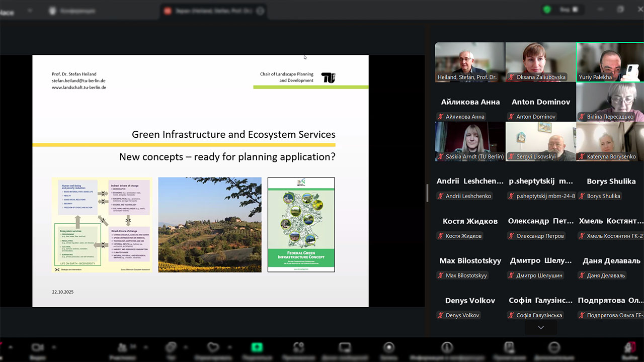Open the More options icon in the toolbar
The image size is (644, 362).
(554, 348)
